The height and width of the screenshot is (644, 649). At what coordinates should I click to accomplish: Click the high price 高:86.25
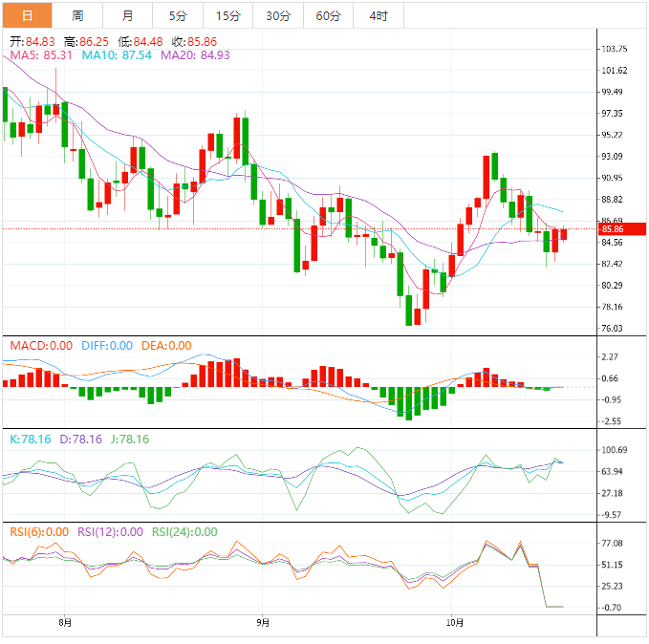[86, 41]
